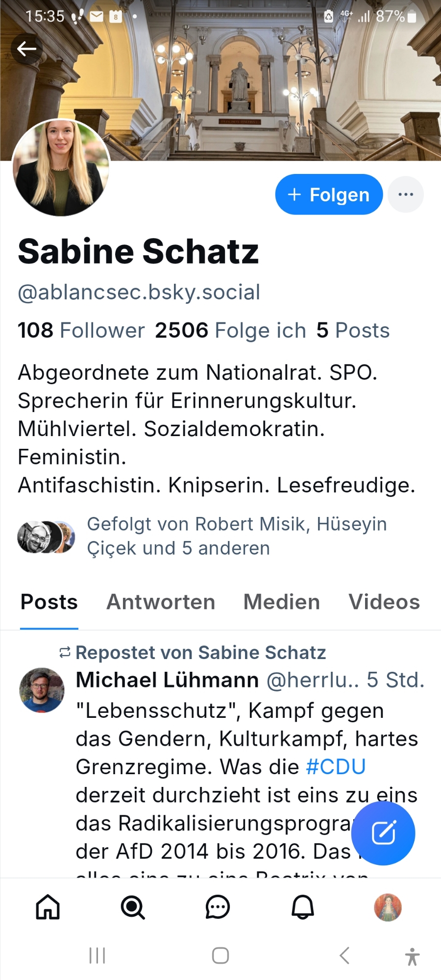The width and height of the screenshot is (441, 980).
Task: Switch to the Antworten tab
Action: [161, 602]
